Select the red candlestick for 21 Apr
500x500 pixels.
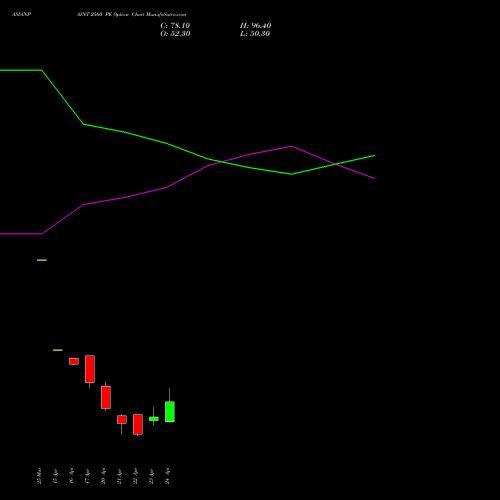click(122, 420)
